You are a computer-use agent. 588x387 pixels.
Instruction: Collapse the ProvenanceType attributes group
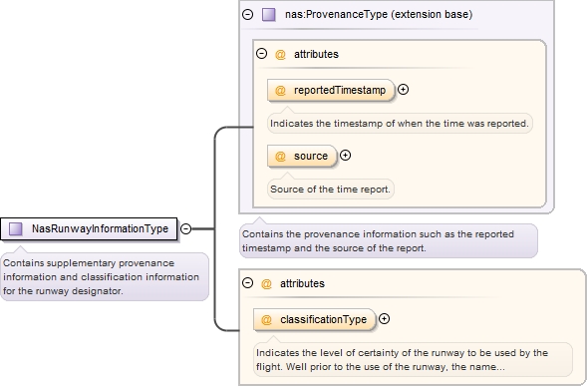262,53
